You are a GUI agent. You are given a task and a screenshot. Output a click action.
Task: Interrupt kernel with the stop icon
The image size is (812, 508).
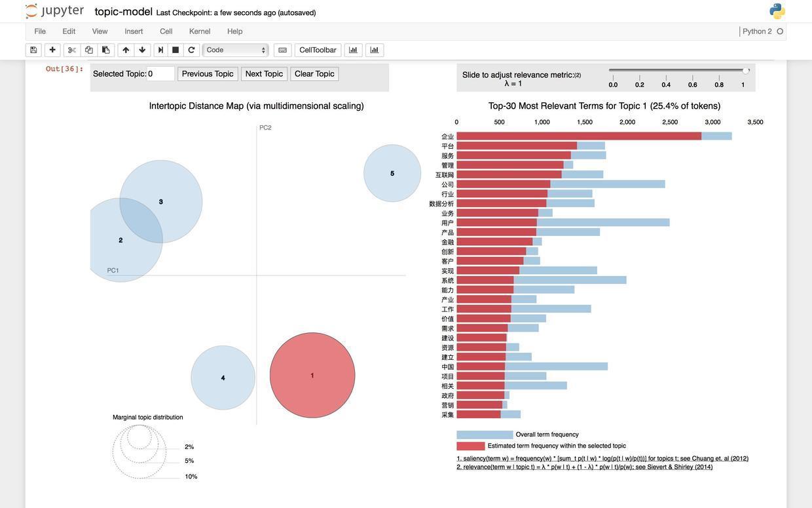pyautogui.click(x=175, y=50)
